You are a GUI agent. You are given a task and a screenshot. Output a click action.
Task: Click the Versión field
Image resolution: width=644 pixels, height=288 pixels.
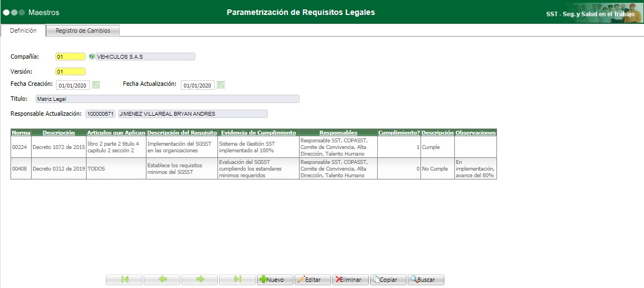pyautogui.click(x=70, y=71)
